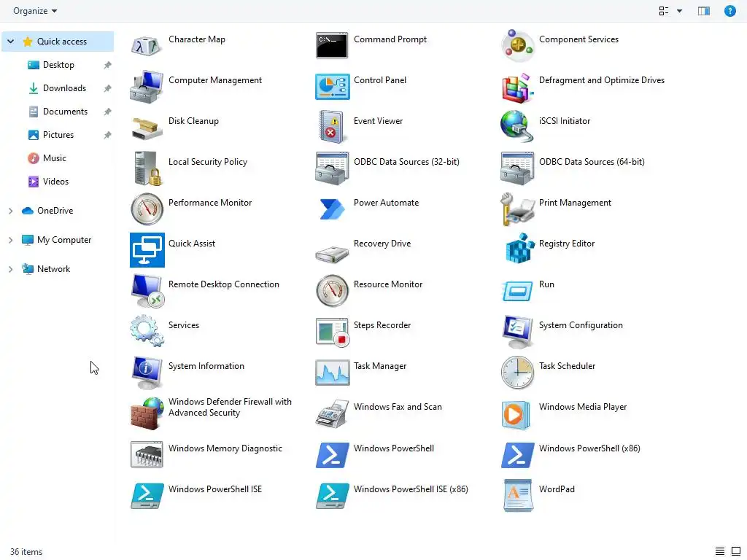Select the Power Automate icon
This screenshot has height=560, width=747.
[x=332, y=209]
